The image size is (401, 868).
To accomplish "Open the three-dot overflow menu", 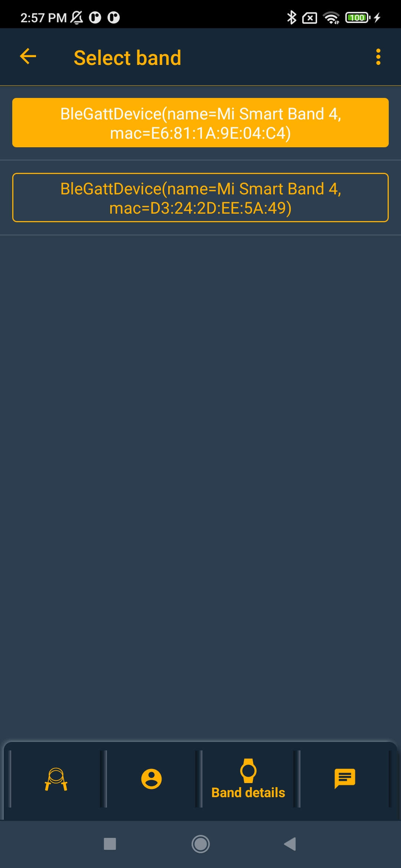I will tap(378, 57).
